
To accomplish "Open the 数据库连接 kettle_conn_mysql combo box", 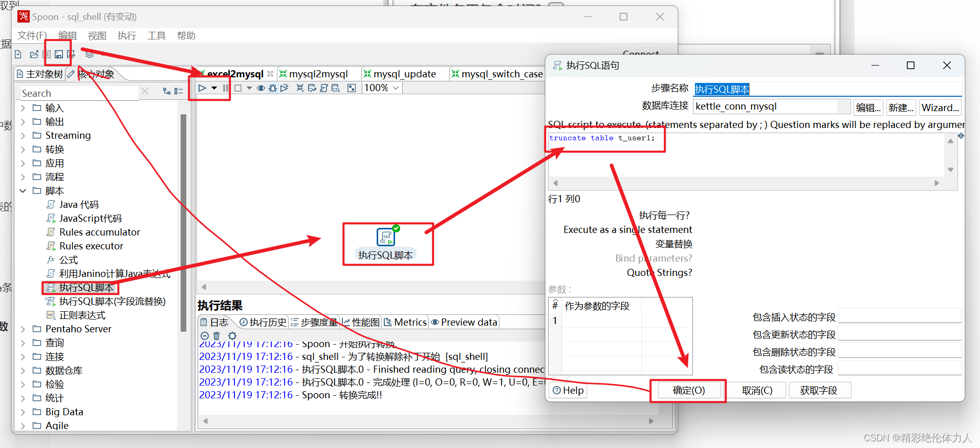I will click(x=772, y=106).
